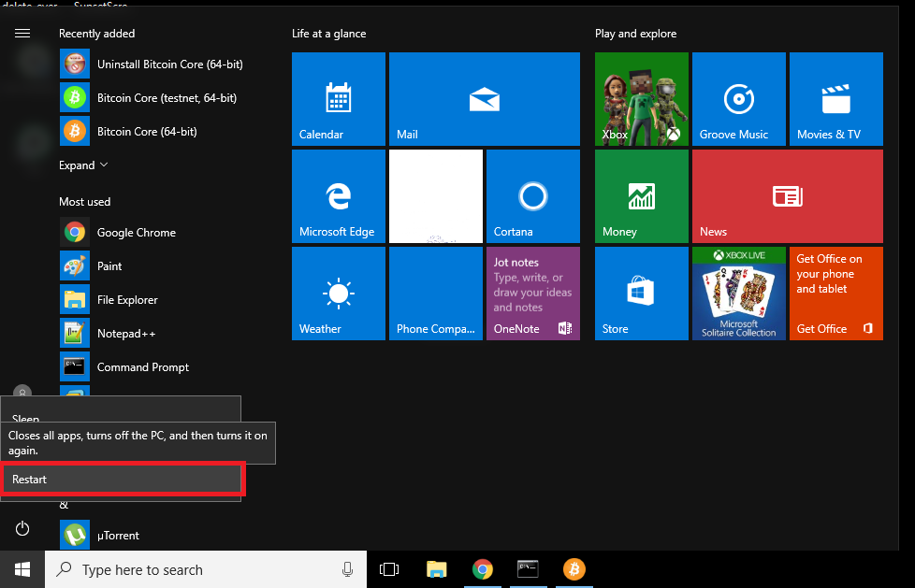Viewport: 915px width, 588px height.
Task: Open the Movies & TV tile
Action: coord(836,98)
